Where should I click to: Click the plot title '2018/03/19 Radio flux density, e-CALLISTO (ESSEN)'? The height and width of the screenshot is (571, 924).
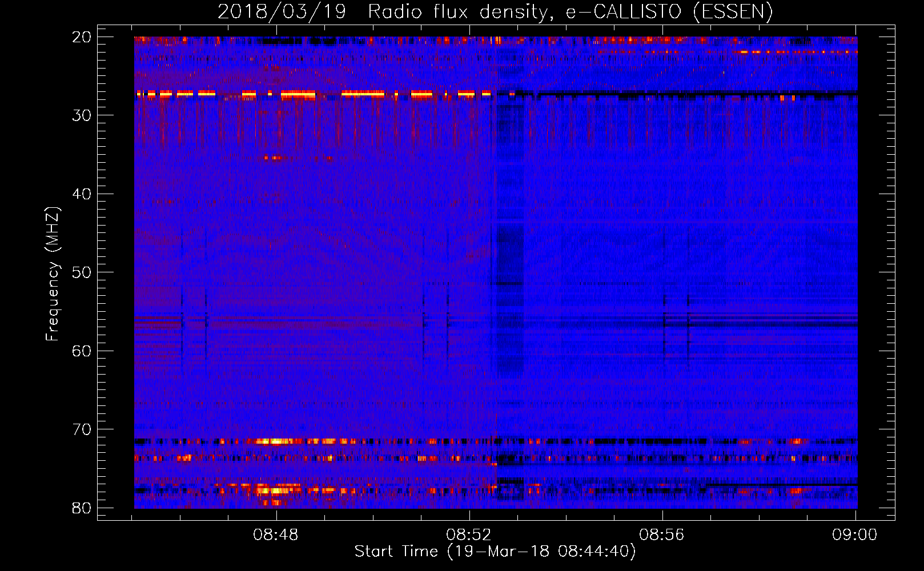[495, 12]
